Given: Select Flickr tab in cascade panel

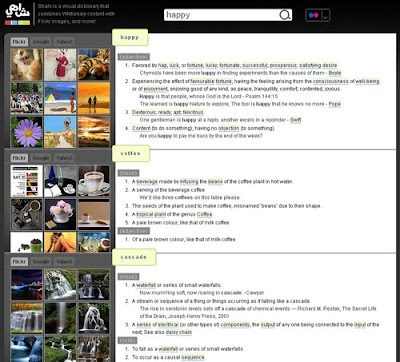Looking at the screenshot, I should pos(19,262).
